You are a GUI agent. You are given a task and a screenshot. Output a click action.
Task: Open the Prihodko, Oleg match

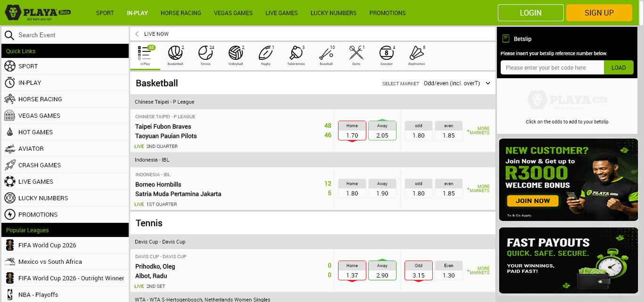tap(155, 266)
